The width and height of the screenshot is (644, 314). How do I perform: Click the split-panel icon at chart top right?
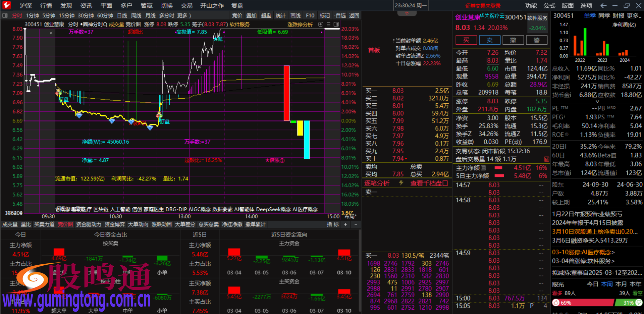point(336,24)
